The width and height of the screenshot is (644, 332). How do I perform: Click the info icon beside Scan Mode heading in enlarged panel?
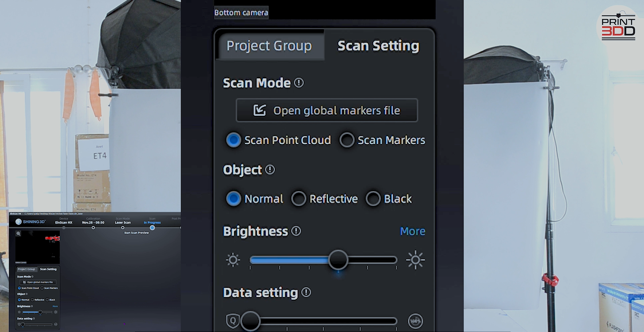pyautogui.click(x=299, y=83)
